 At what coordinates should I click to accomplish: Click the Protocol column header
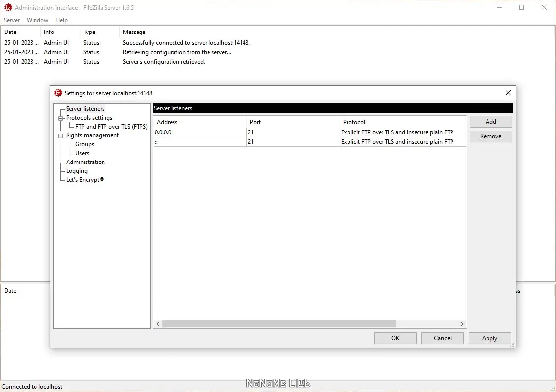point(403,122)
